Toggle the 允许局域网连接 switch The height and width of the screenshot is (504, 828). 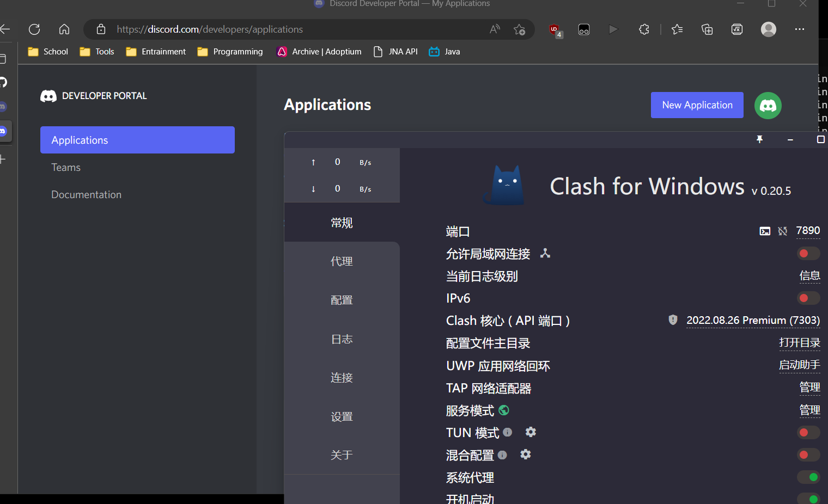click(808, 254)
